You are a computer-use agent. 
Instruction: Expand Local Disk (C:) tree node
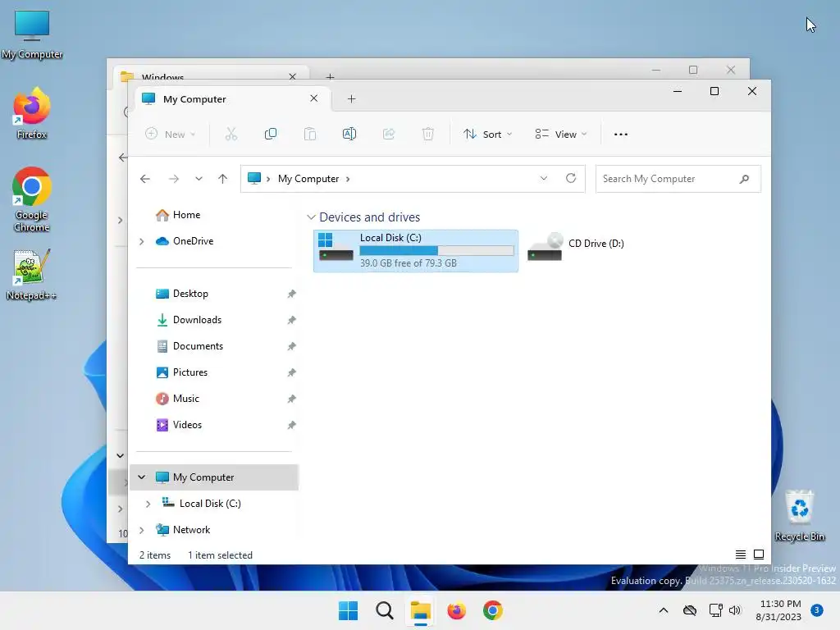(x=148, y=504)
